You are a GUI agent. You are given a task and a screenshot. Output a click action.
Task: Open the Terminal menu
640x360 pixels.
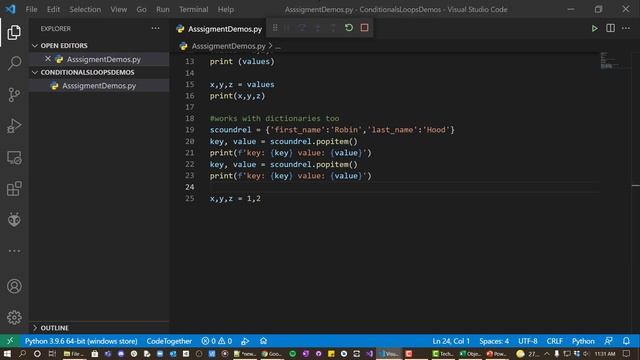(x=193, y=9)
